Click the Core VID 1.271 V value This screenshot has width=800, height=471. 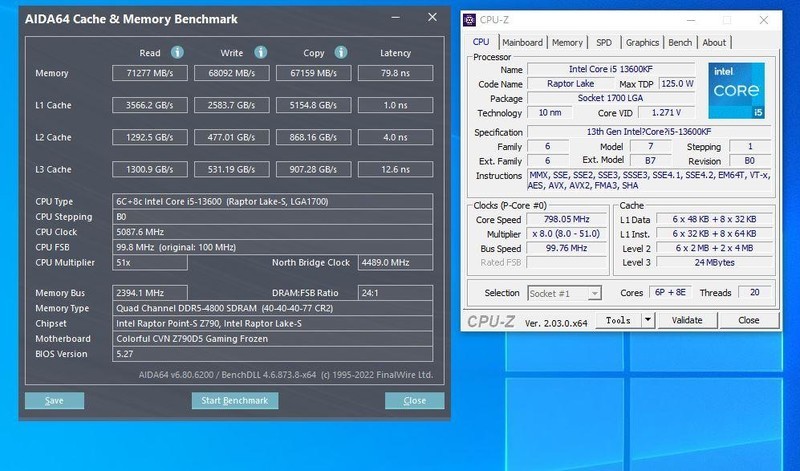(666, 113)
